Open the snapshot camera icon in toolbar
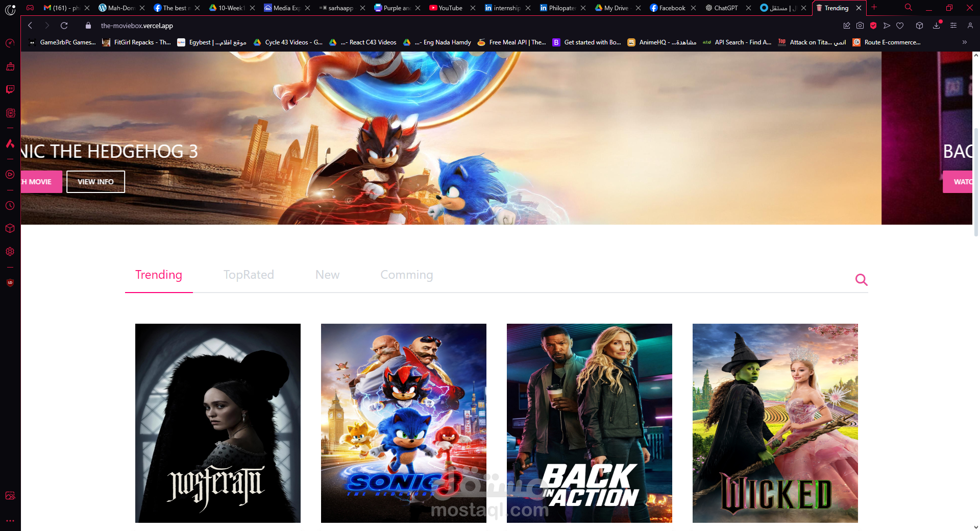This screenshot has width=980, height=531. click(860, 26)
